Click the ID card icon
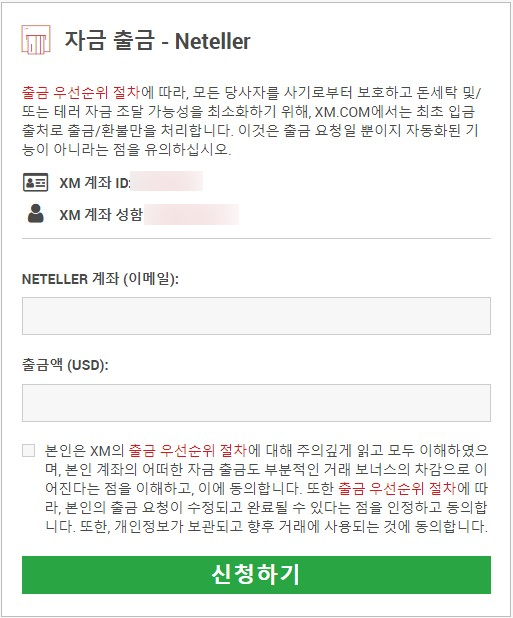The image size is (513, 618). [35, 182]
